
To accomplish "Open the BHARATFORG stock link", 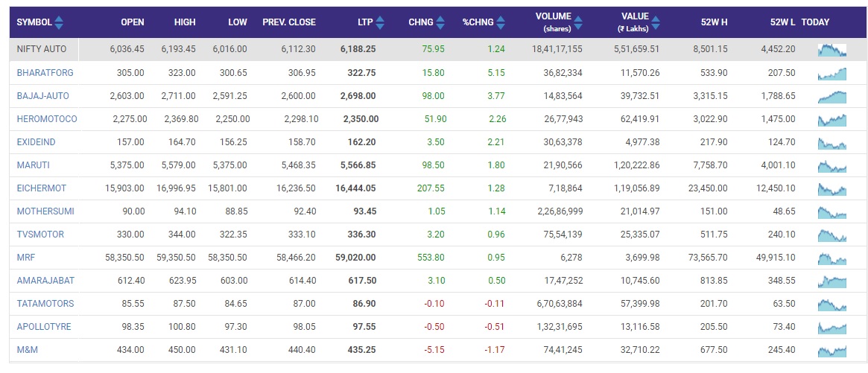I will [45, 73].
